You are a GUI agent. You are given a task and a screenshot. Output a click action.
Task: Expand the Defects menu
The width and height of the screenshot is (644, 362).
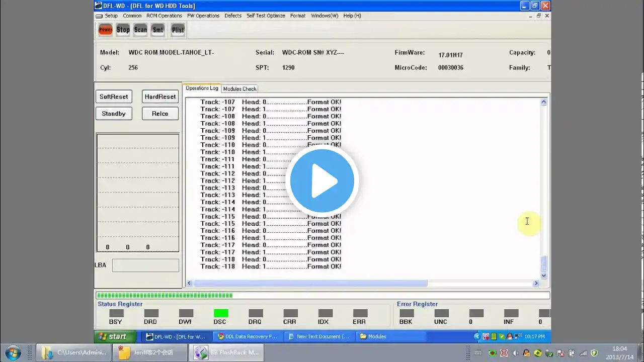click(x=233, y=16)
